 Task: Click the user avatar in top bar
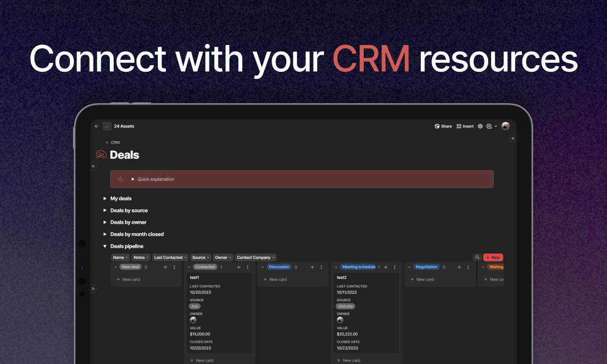[505, 126]
